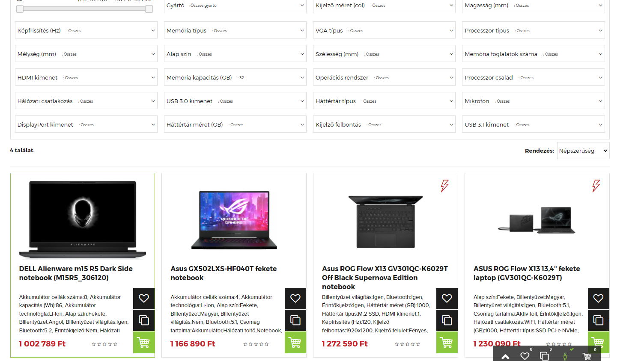The image size is (644, 361).
Task: Open the Rendezés Népszerűség sort dropdown
Action: click(583, 151)
